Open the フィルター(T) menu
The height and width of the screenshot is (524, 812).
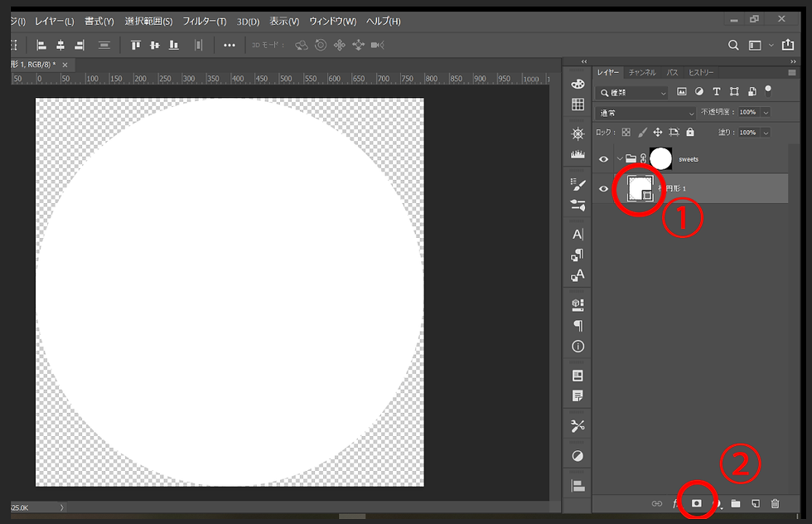click(205, 22)
